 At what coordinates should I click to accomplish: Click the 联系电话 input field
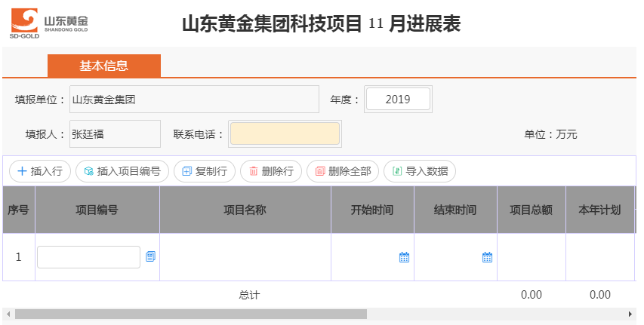(x=285, y=134)
